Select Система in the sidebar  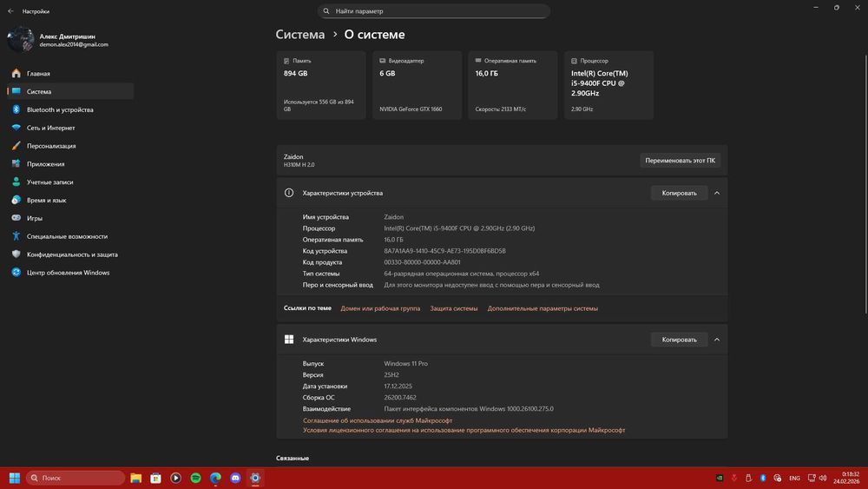click(70, 91)
